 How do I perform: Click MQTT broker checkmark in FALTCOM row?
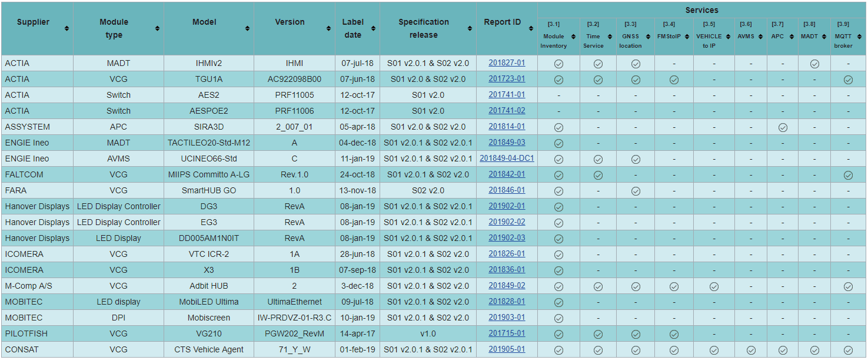coord(848,175)
